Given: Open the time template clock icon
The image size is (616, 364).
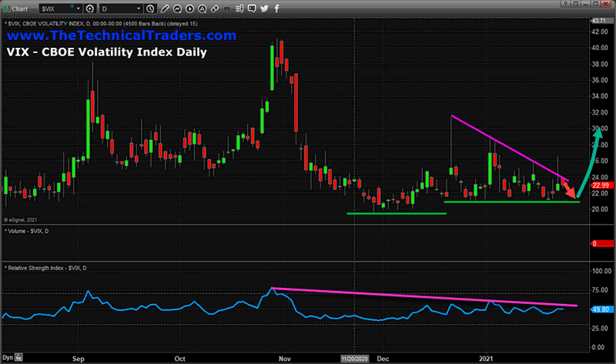Looking at the screenshot, I should (151, 8).
